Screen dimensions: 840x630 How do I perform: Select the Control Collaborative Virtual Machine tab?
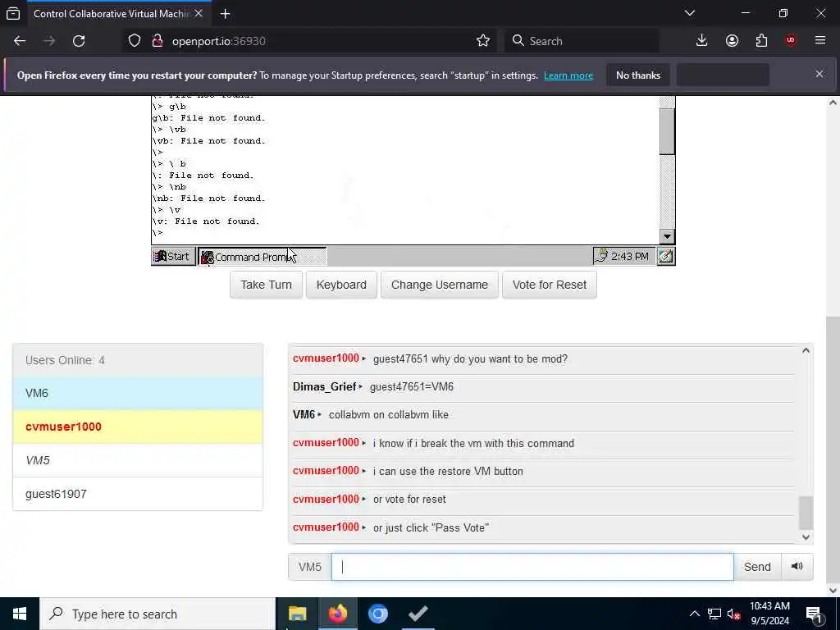click(118, 13)
